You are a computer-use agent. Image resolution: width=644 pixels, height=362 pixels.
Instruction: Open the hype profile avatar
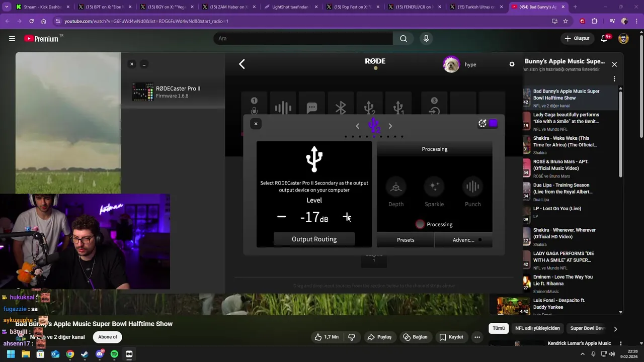[451, 64]
